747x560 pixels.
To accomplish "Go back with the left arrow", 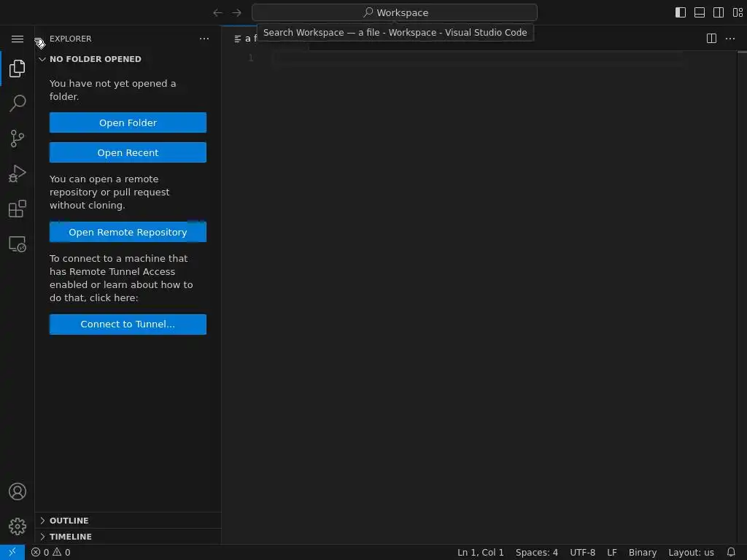I will [x=217, y=13].
